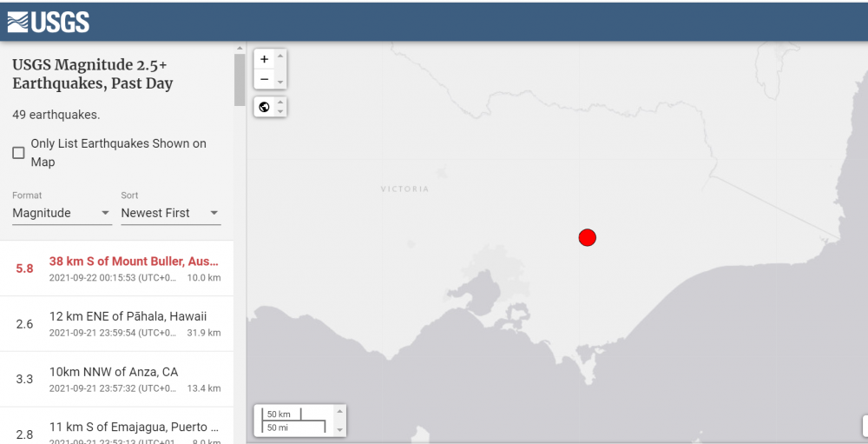The image size is (868, 444).
Task: Click the down arrow beside the globe button
Action: (x=280, y=112)
